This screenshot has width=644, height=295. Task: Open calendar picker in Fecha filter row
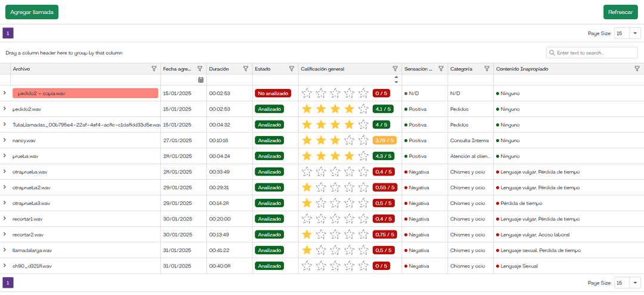[200, 80]
